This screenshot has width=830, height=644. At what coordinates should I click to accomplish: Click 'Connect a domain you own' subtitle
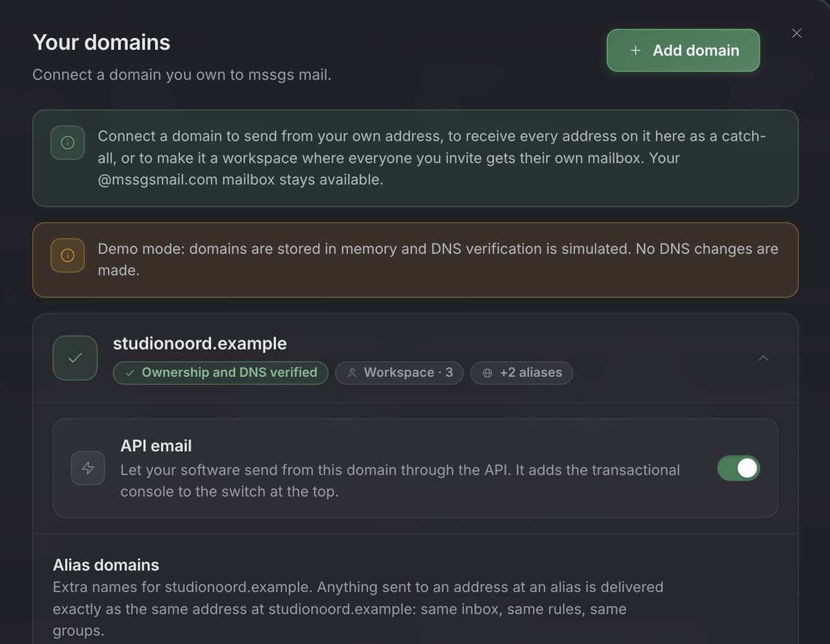182,75
